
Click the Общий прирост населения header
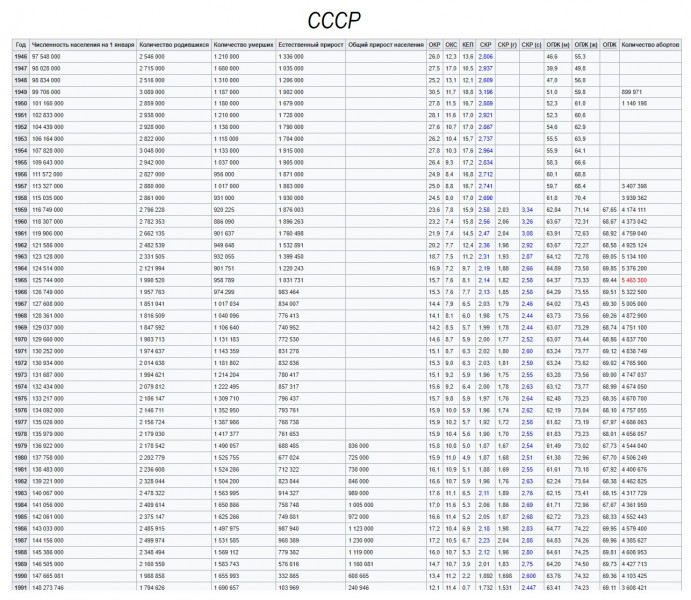click(386, 45)
